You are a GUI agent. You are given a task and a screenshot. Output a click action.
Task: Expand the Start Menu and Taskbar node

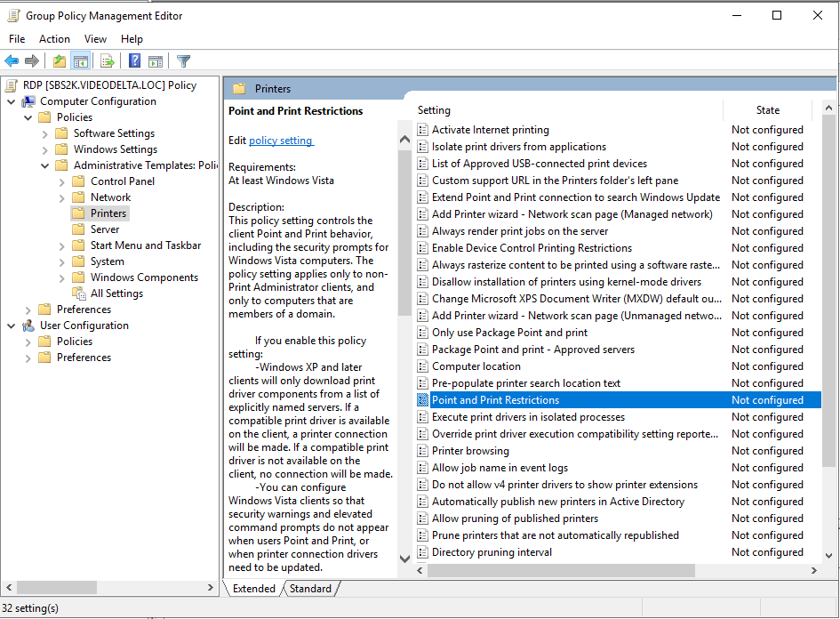[61, 246]
